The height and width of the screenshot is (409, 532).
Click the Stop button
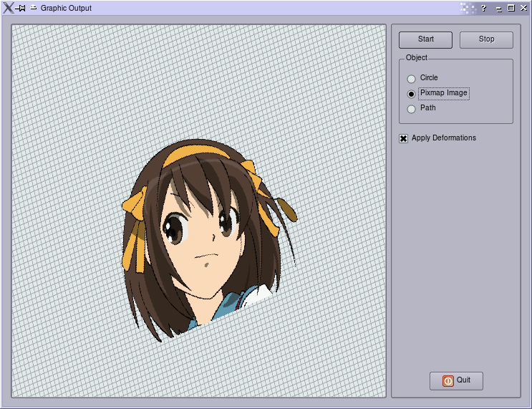point(486,40)
